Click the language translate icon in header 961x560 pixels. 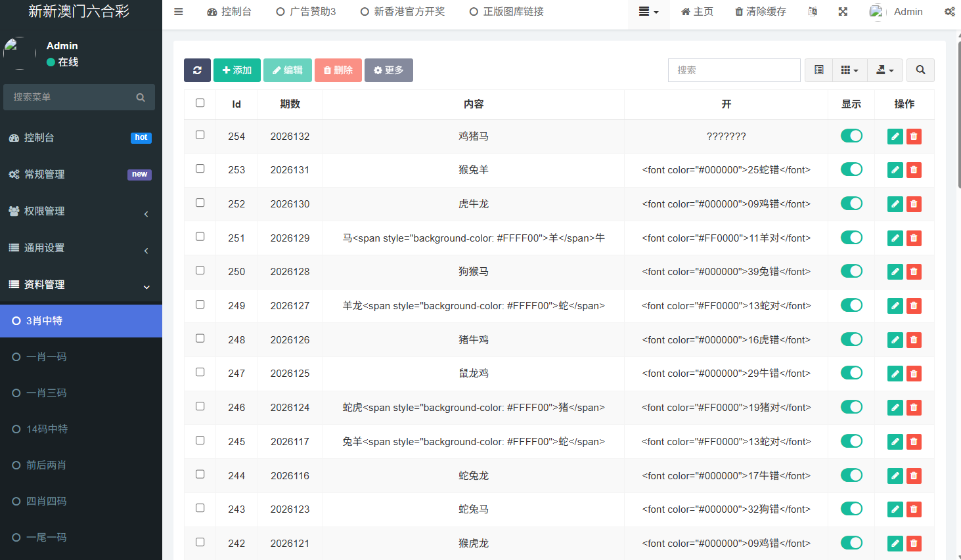point(813,12)
